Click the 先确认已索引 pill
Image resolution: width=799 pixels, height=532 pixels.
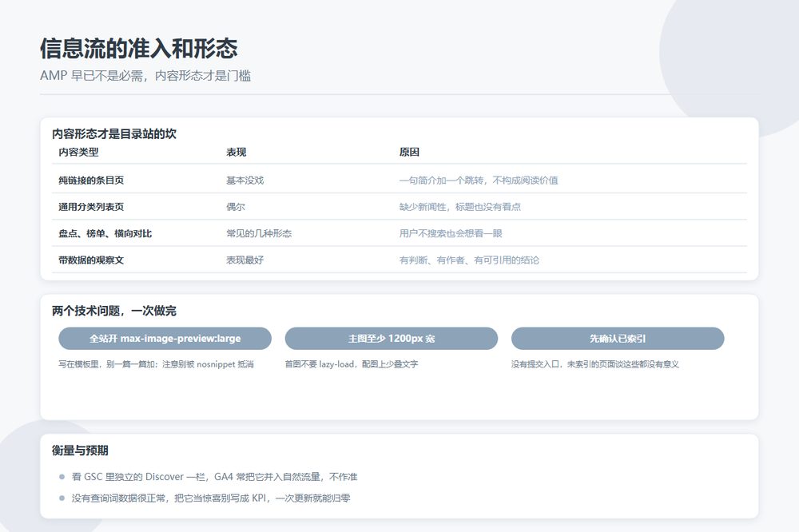point(618,339)
